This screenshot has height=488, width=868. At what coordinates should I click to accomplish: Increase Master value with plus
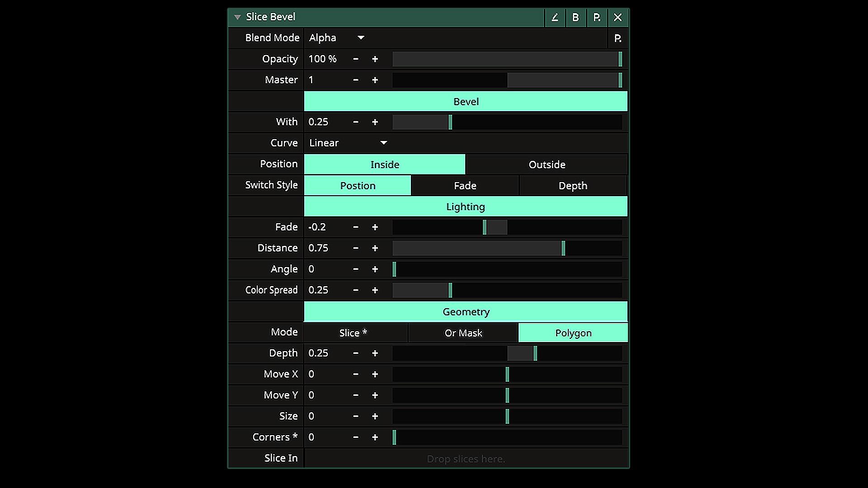[x=375, y=80]
